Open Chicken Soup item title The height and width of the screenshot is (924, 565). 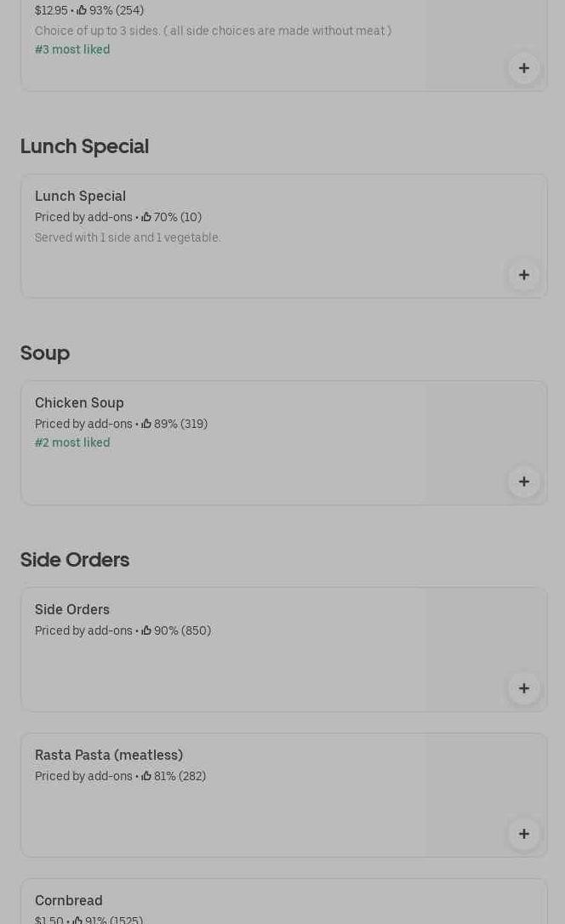[79, 402]
